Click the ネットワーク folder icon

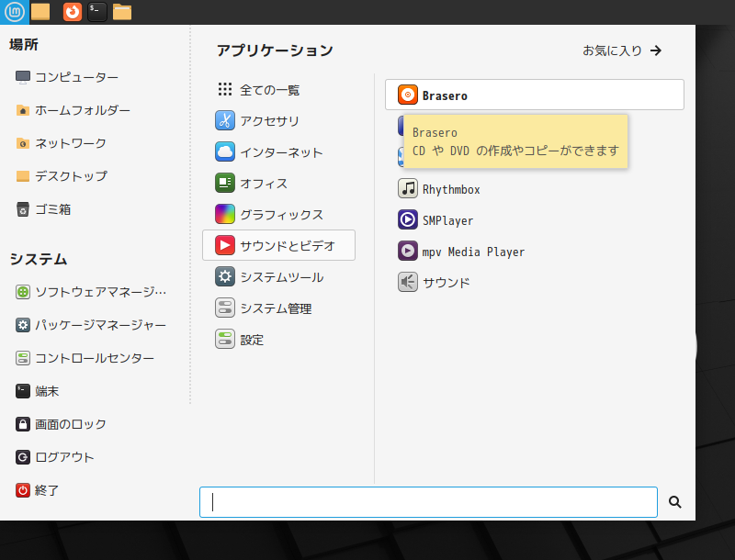pyautogui.click(x=22, y=143)
